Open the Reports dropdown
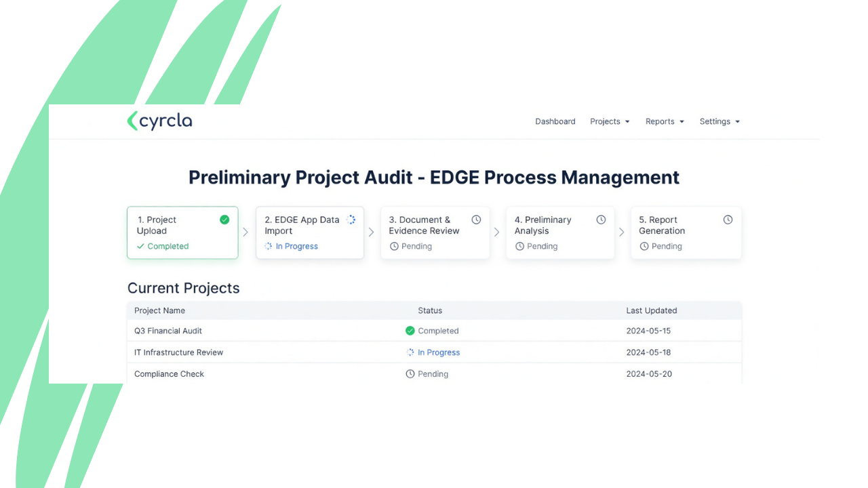868x488 pixels. click(x=664, y=121)
